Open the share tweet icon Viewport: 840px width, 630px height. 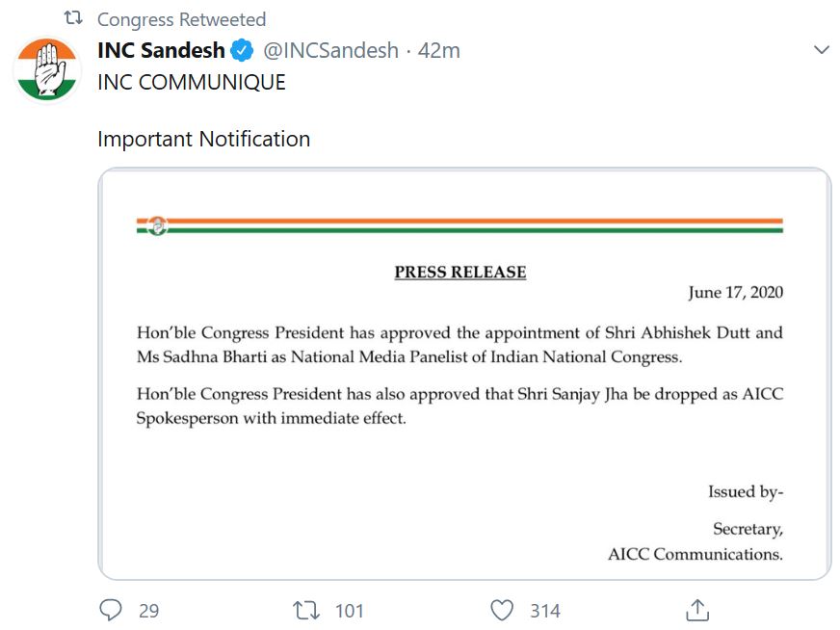(x=697, y=610)
